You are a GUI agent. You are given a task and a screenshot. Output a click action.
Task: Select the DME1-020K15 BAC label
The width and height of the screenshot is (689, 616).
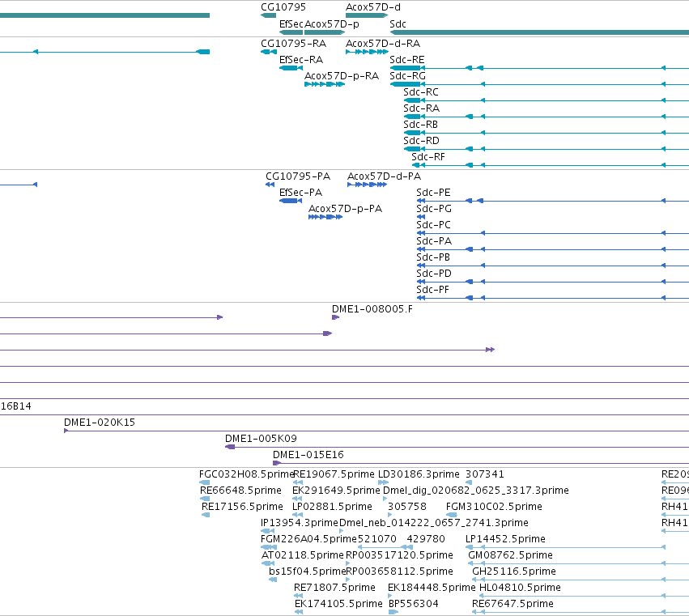coord(100,423)
